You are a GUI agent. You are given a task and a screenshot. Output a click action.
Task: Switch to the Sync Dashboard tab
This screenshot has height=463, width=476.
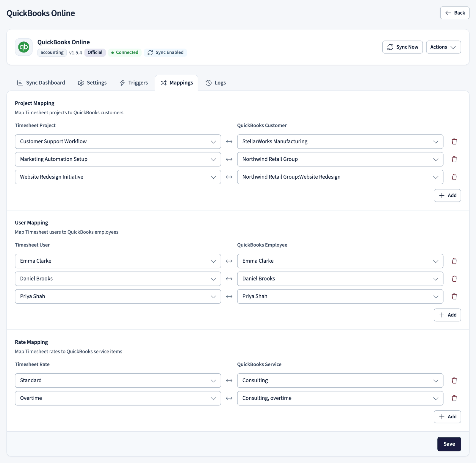[41, 83]
